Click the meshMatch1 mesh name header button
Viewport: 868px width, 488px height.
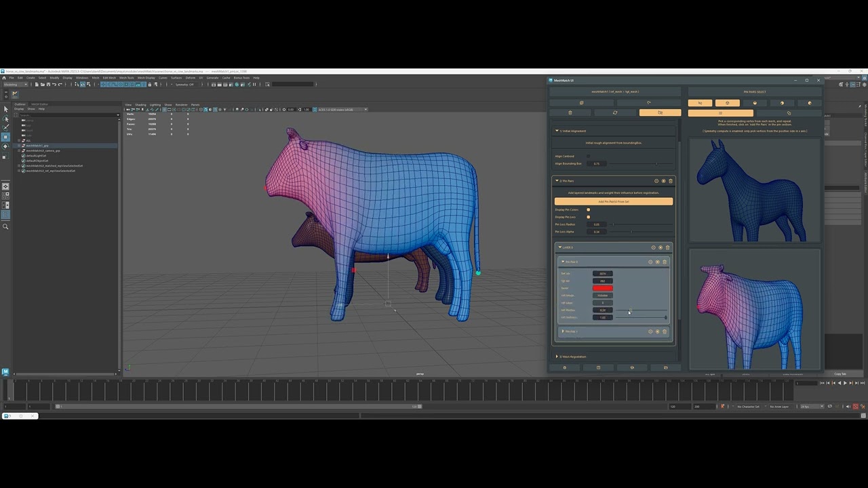(x=615, y=91)
